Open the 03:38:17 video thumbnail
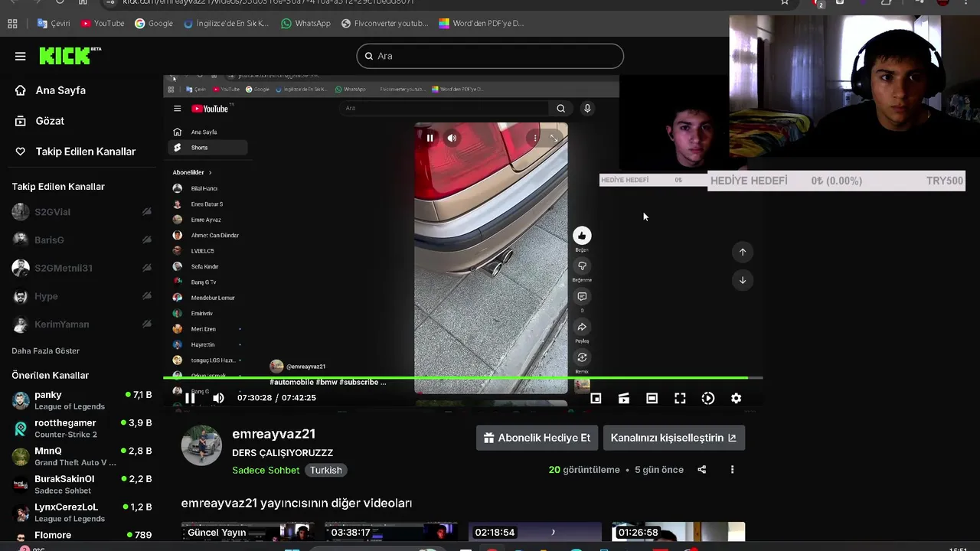 tap(391, 532)
